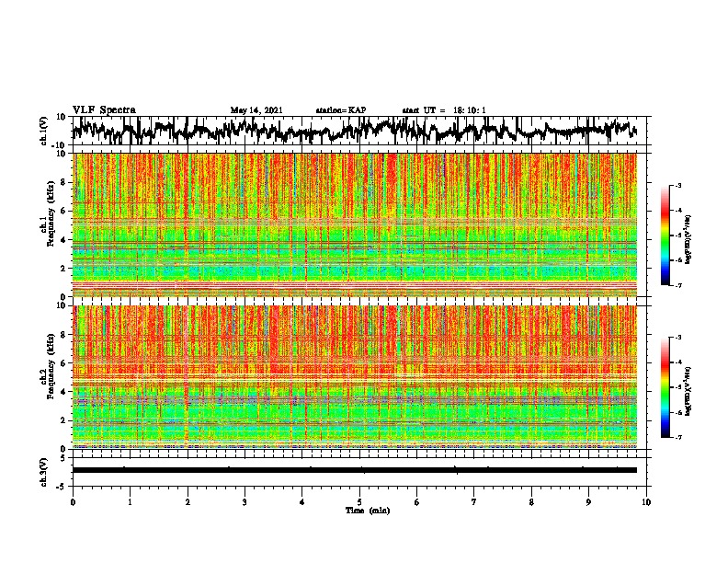728x563 pixels.
Task: Click tick "4" on the time axis
Action: pos(302,502)
